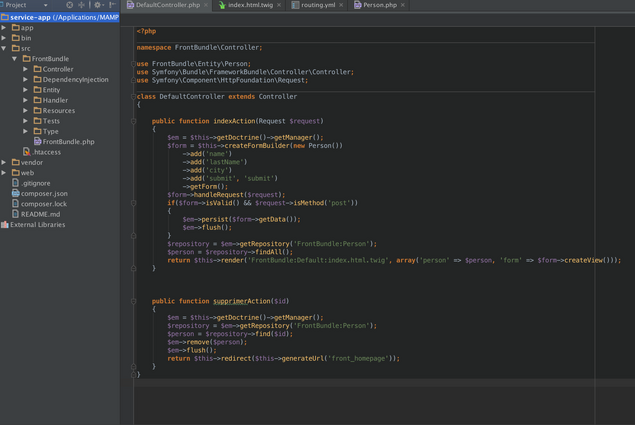
Task: Click the collapse all icon in Project toolbar
Action: click(x=82, y=5)
